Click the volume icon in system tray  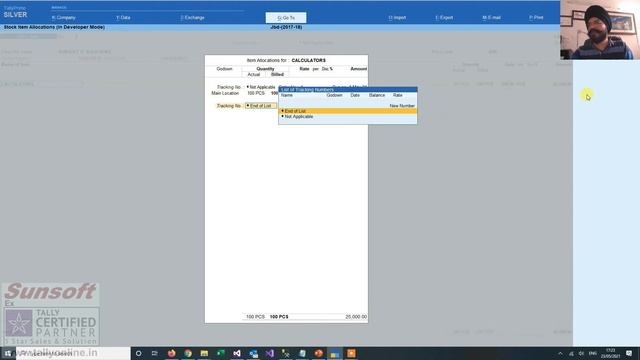[x=581, y=353]
